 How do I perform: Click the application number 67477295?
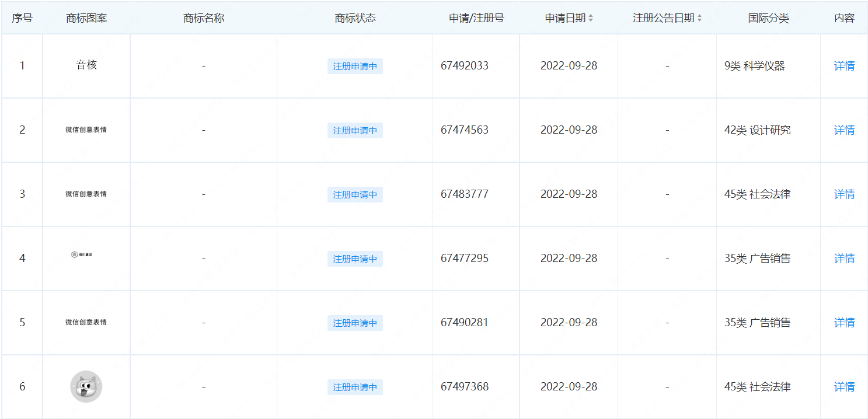(465, 258)
